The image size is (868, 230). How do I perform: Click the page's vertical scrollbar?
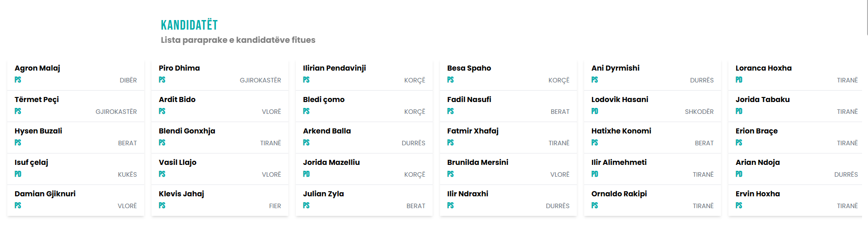(x=867, y=18)
